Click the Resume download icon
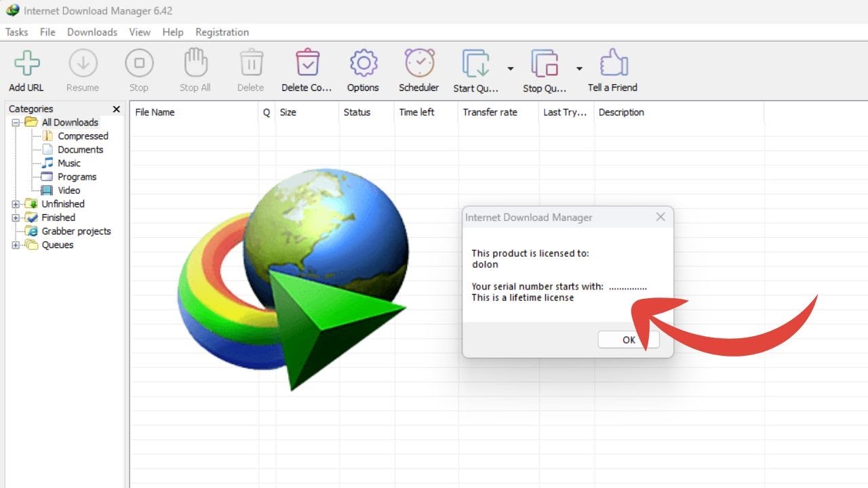868x488 pixels. pyautogui.click(x=83, y=63)
